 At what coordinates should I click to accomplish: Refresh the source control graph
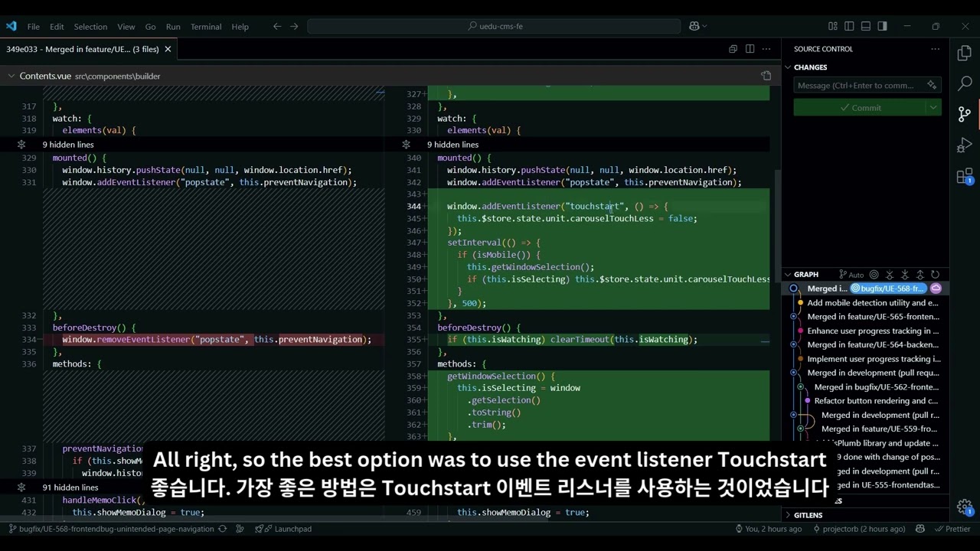click(935, 275)
